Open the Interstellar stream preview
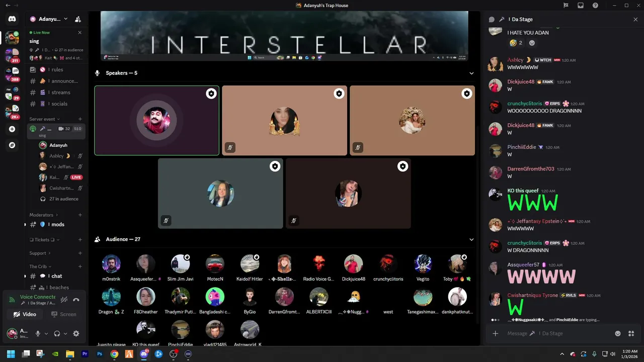Image resolution: width=644 pixels, height=362 pixels. (x=284, y=36)
